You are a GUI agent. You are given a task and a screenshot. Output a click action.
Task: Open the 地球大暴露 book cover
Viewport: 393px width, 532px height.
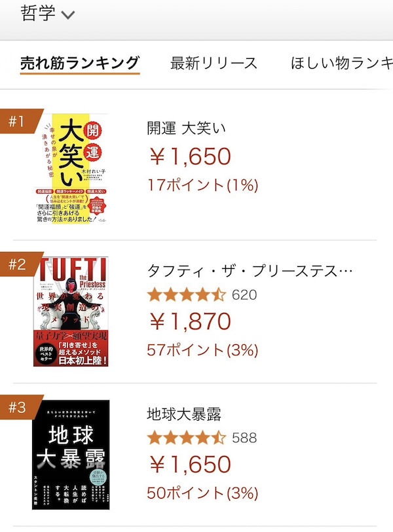point(71,455)
